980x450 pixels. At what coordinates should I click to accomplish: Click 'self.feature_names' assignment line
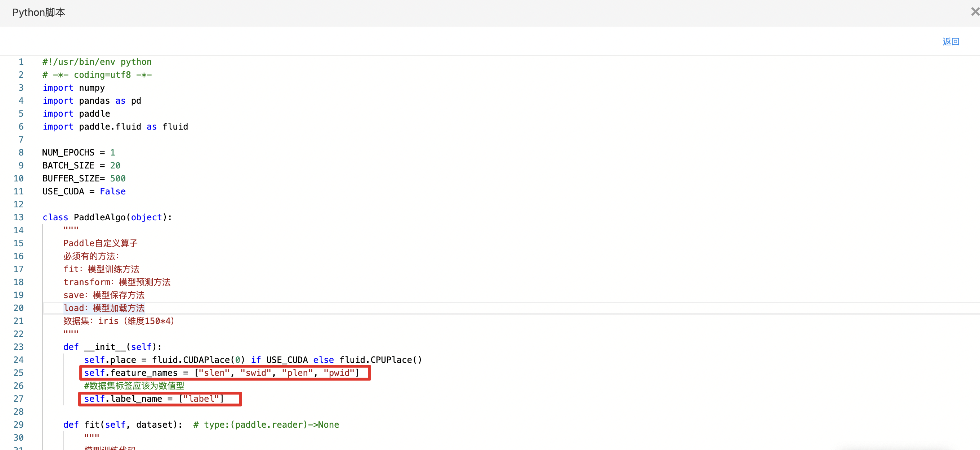point(222,373)
